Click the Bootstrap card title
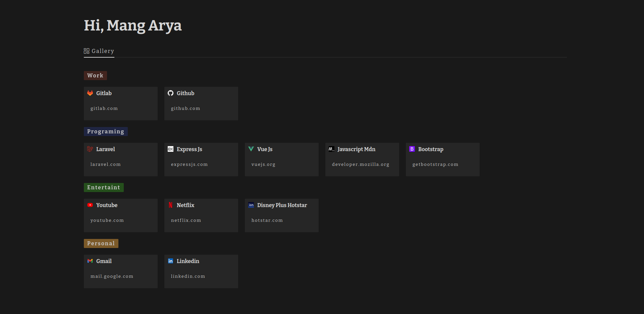This screenshot has height=314, width=644. pyautogui.click(x=431, y=149)
